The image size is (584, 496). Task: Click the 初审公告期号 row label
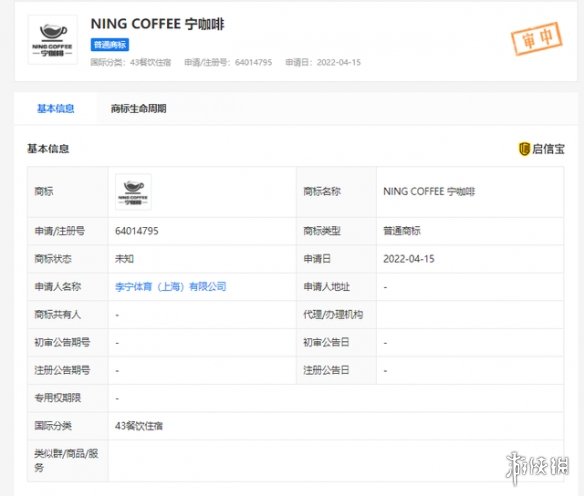[x=62, y=343]
